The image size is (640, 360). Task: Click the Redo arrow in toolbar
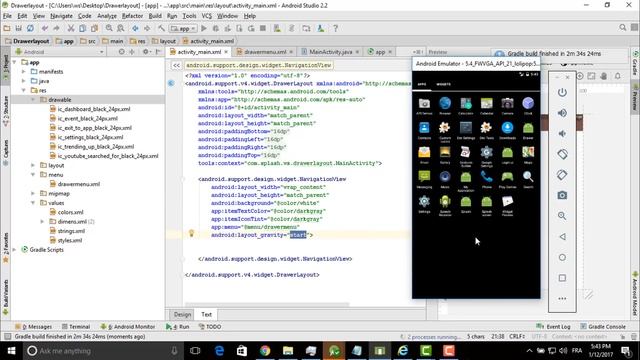pyautogui.click(x=56, y=28)
